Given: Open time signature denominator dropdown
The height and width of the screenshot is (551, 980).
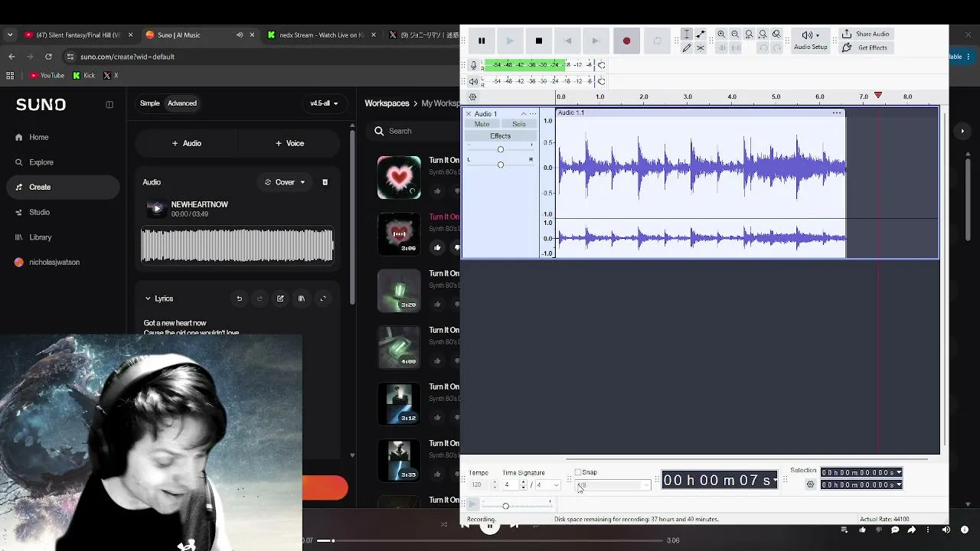Looking at the screenshot, I should click(547, 485).
